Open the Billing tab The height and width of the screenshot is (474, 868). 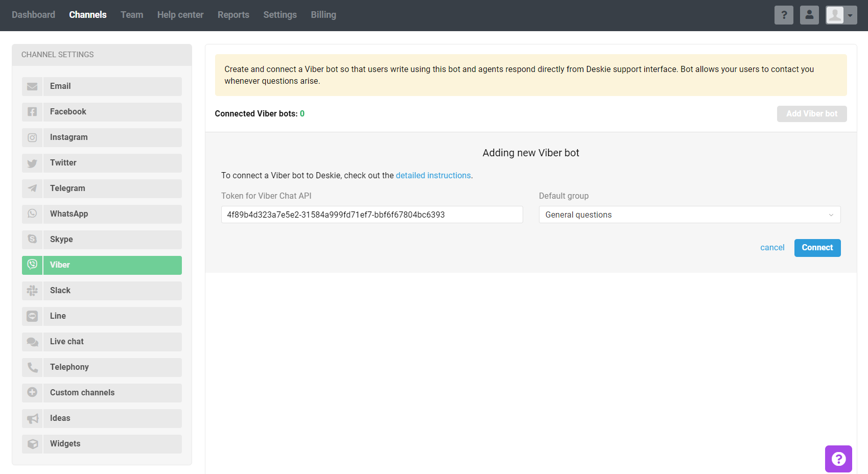tap(323, 15)
